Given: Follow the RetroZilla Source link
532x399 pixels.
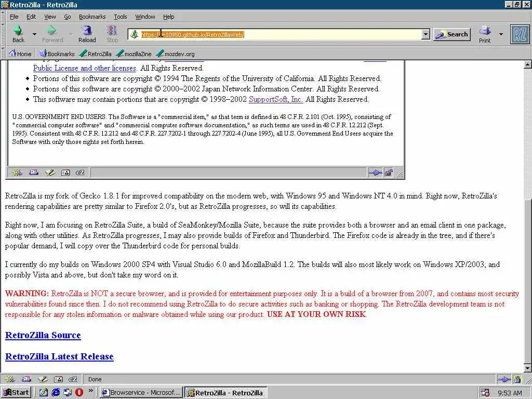Looking at the screenshot, I should 43,335.
